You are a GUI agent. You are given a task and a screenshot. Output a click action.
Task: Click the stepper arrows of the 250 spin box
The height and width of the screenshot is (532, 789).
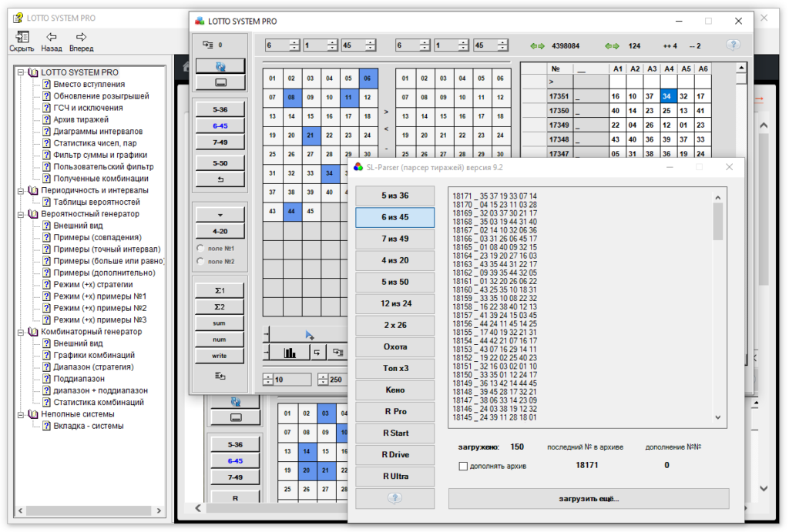323,380
